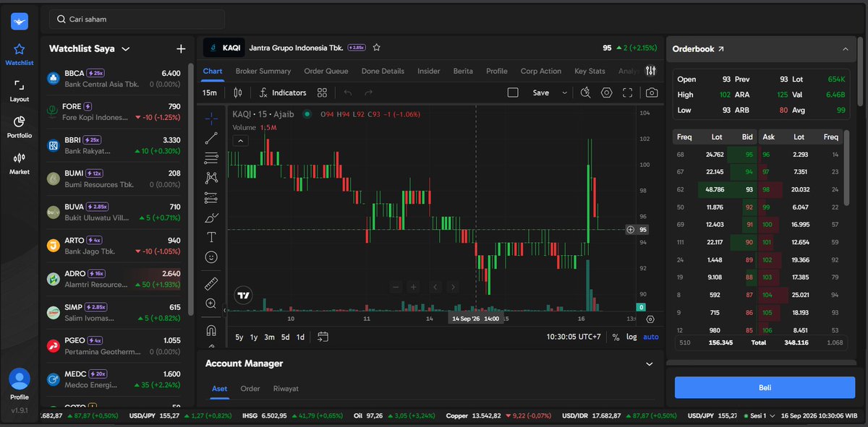868x427 pixels.
Task: Toggle auto scale on the chart
Action: coord(651,337)
